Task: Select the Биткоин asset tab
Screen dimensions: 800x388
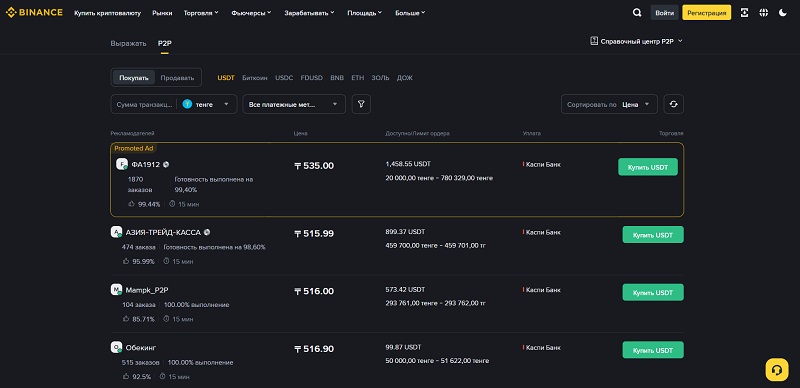Action: pyautogui.click(x=255, y=78)
